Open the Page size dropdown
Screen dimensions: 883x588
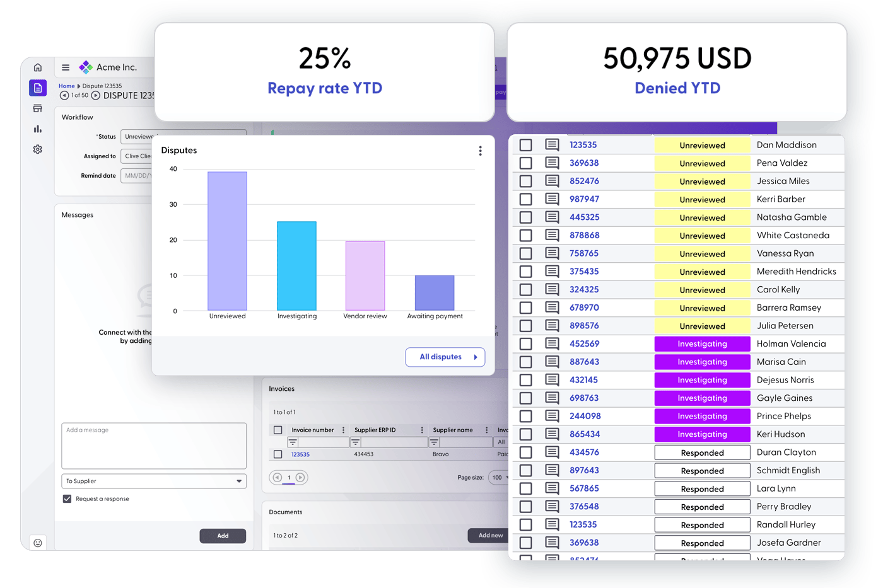tap(499, 478)
